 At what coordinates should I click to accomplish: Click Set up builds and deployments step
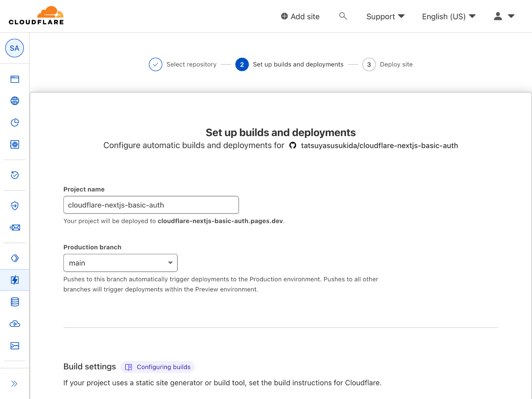[289, 65]
